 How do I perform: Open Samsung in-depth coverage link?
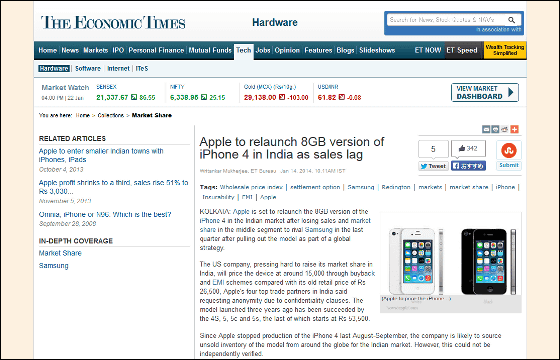(x=54, y=266)
